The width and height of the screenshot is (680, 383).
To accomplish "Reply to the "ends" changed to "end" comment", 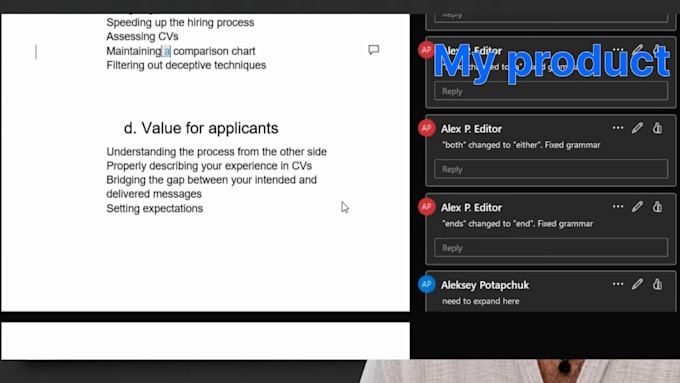I will 551,247.
